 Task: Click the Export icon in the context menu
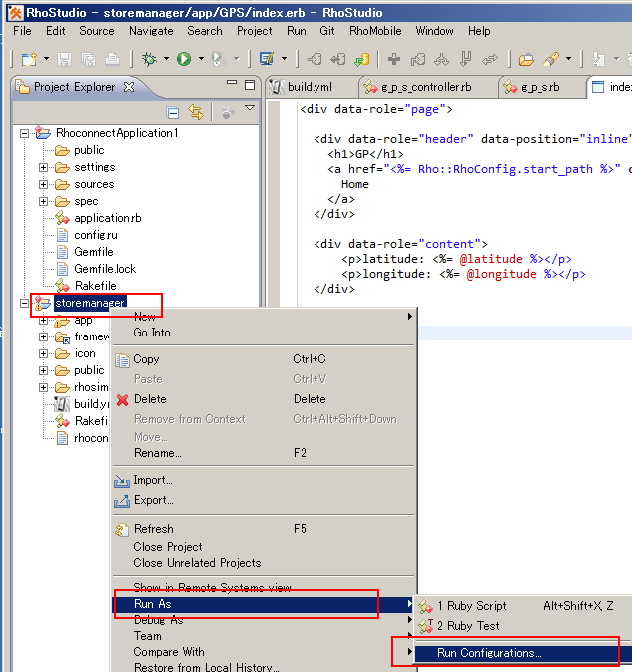(122, 501)
